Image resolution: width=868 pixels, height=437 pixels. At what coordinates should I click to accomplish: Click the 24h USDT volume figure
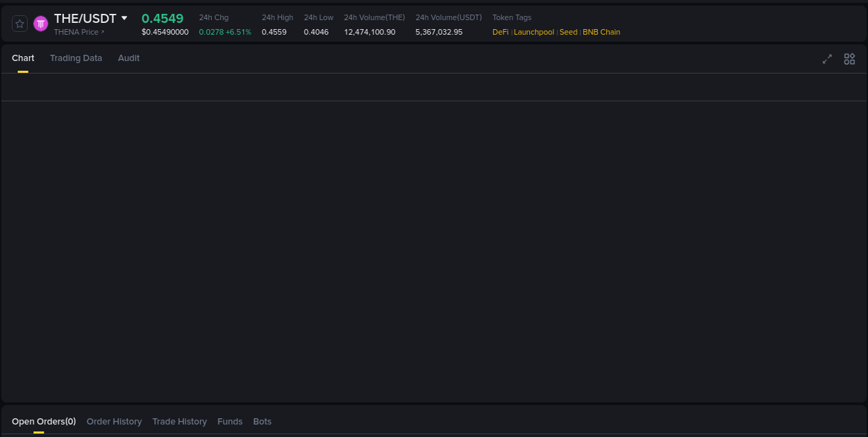point(438,31)
